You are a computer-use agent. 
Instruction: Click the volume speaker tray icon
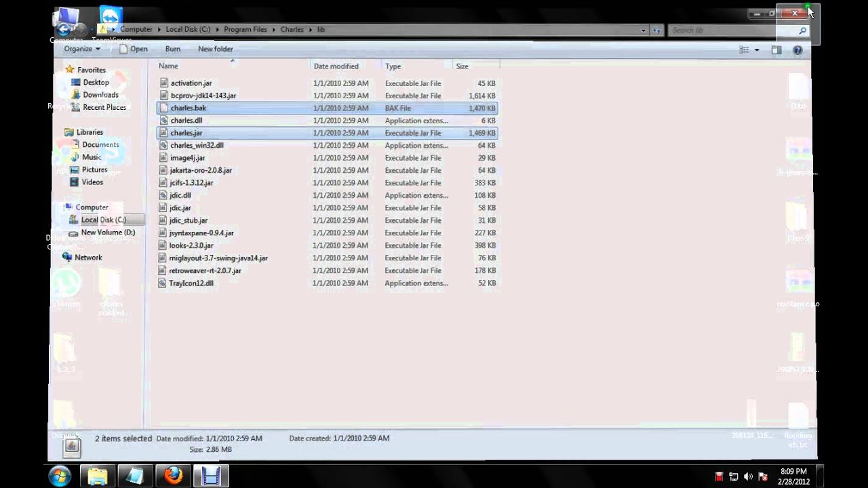[748, 476]
